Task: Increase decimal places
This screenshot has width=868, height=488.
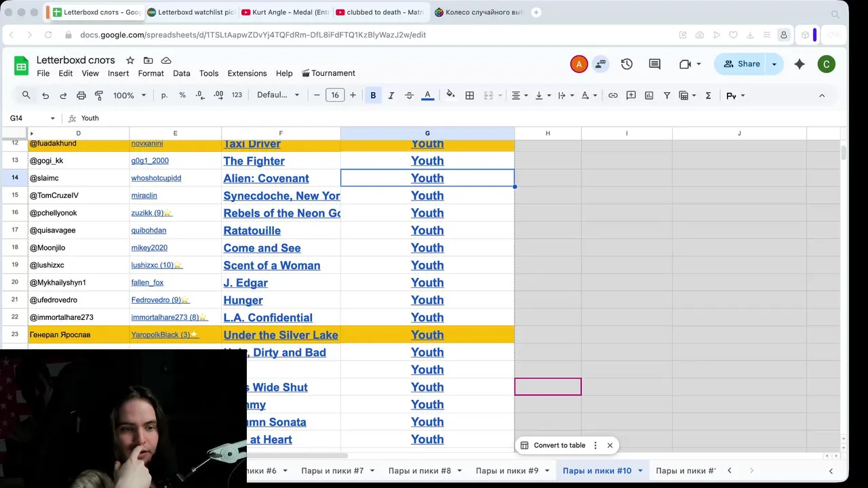Action: [x=218, y=96]
